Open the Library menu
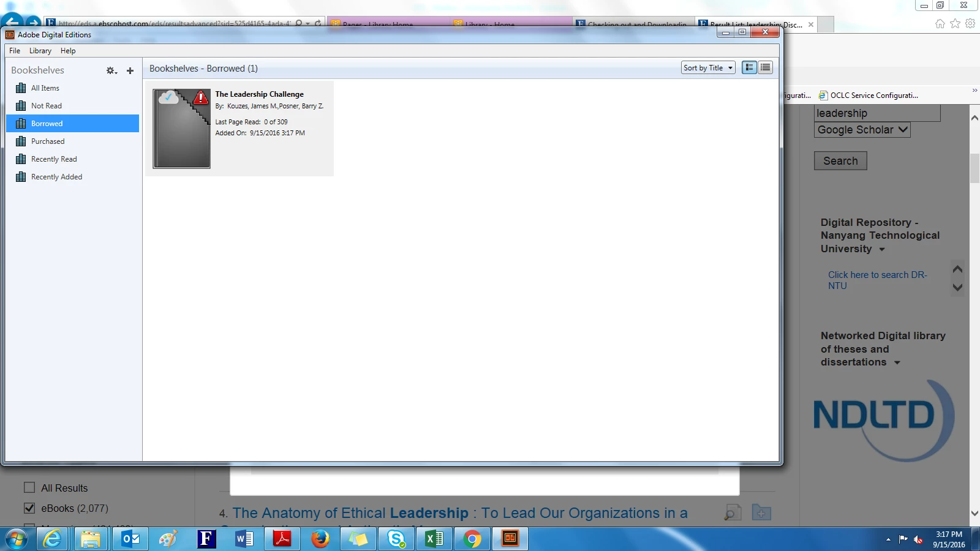980x551 pixels. (40, 51)
